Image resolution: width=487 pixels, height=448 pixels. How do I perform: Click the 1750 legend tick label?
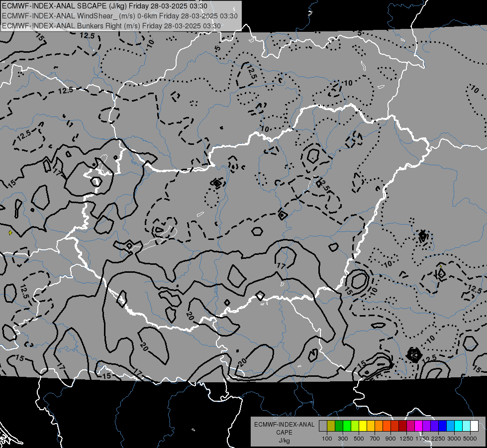(422, 439)
